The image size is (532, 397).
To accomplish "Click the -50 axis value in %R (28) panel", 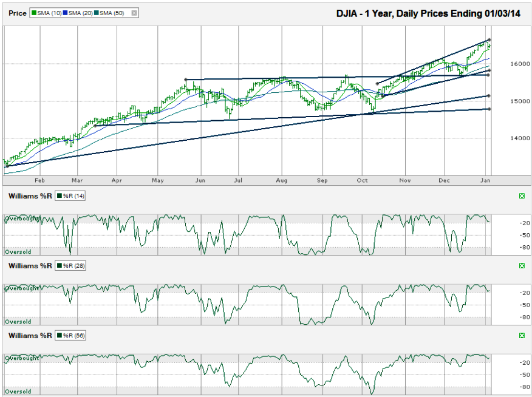I will coord(525,305).
